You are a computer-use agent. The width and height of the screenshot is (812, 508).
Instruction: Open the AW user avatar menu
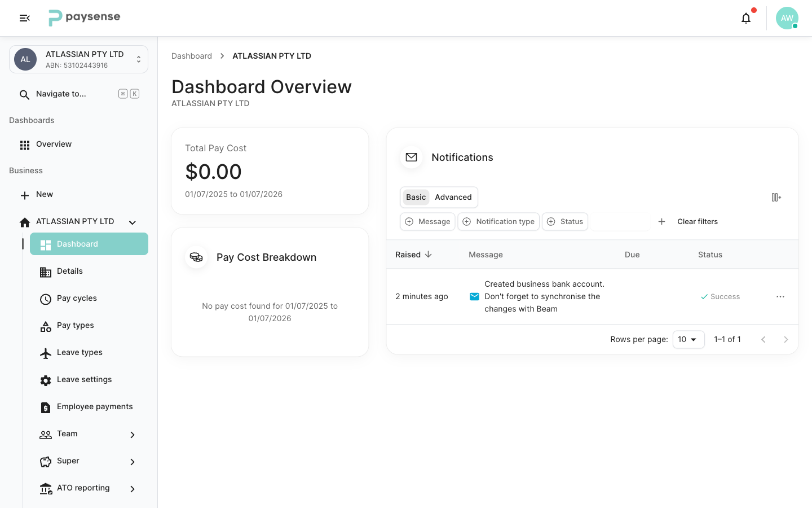point(787,18)
